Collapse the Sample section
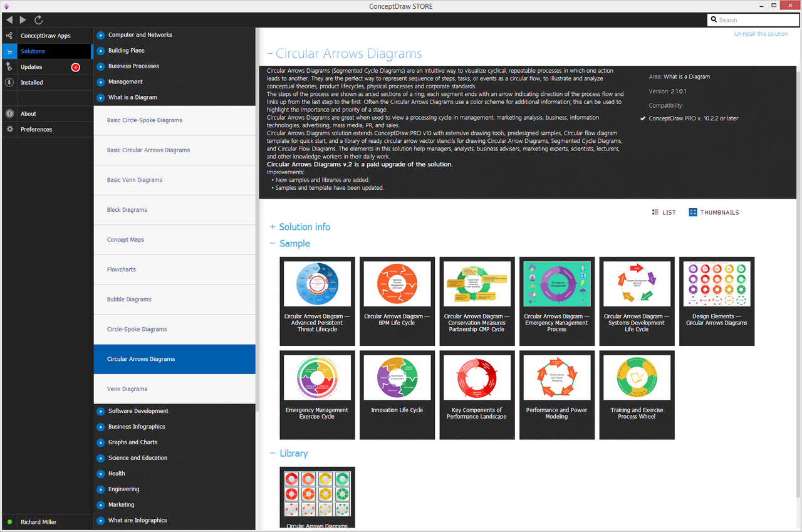The width and height of the screenshot is (802, 532). pos(290,244)
